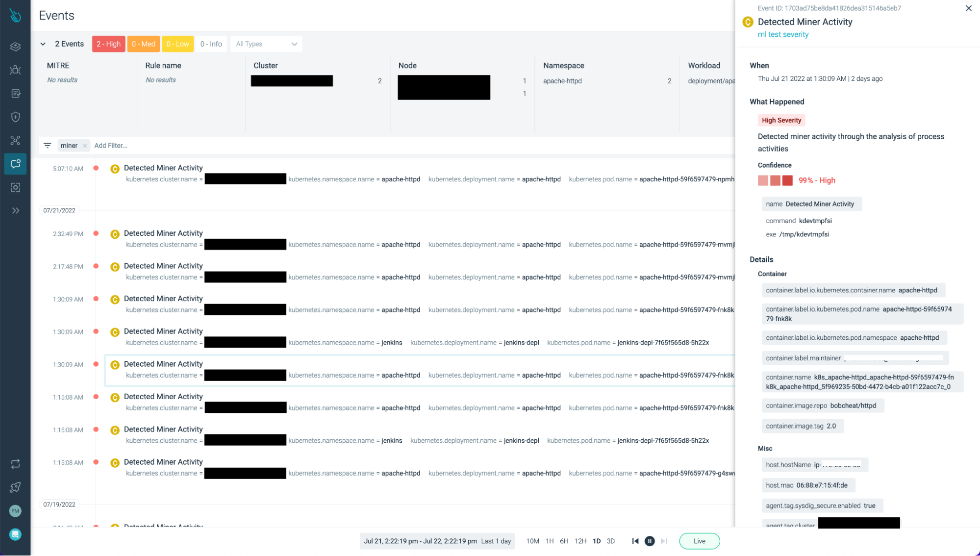Click the third confidence level bar segment

[787, 180]
